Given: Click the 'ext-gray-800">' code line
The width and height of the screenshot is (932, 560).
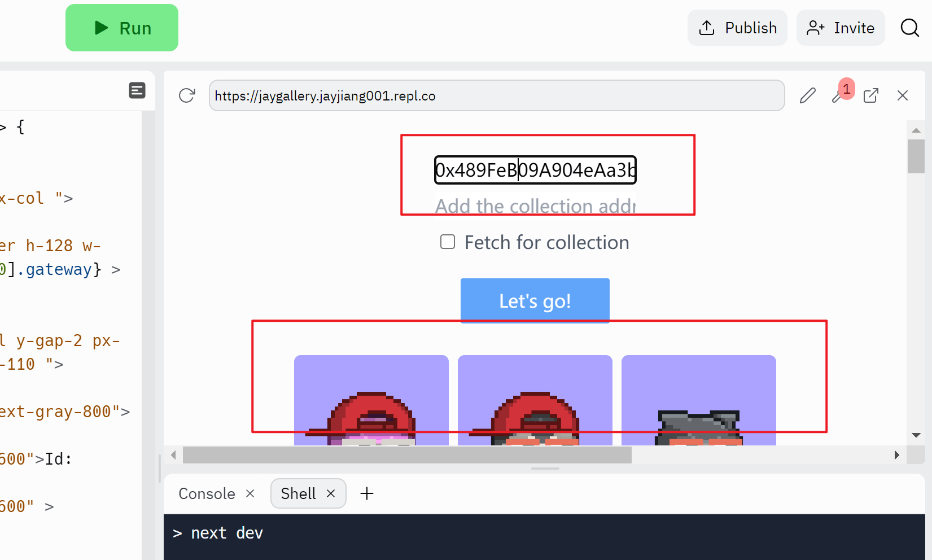Looking at the screenshot, I should (x=65, y=412).
